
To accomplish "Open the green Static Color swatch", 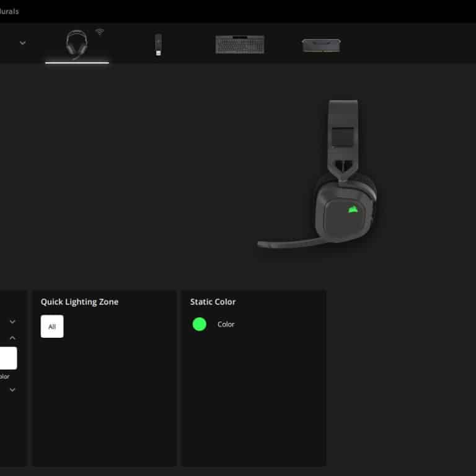I will coord(200,324).
